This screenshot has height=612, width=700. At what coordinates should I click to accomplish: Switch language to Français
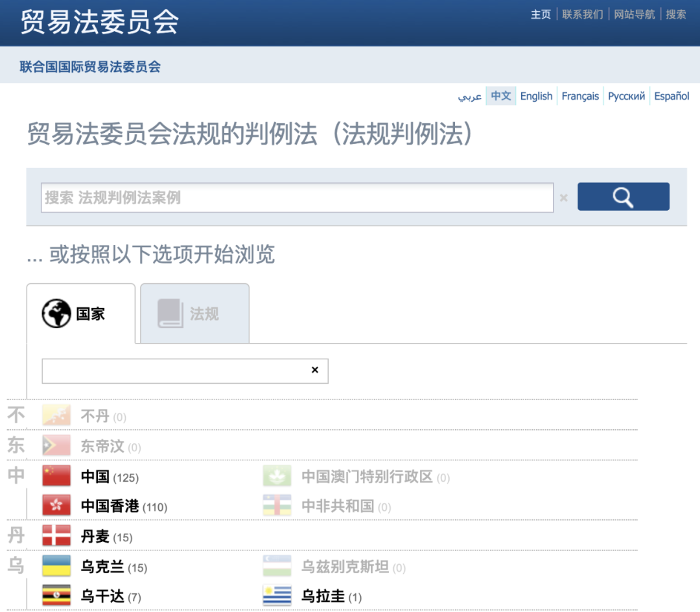(x=580, y=96)
